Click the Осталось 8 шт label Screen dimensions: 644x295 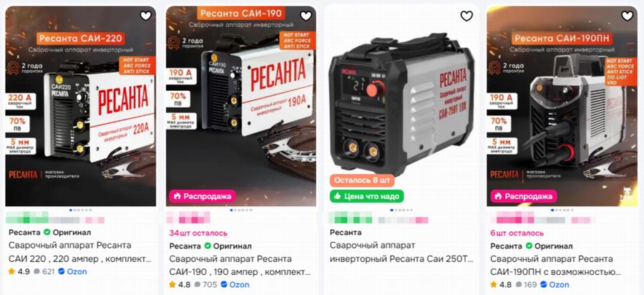pos(362,180)
